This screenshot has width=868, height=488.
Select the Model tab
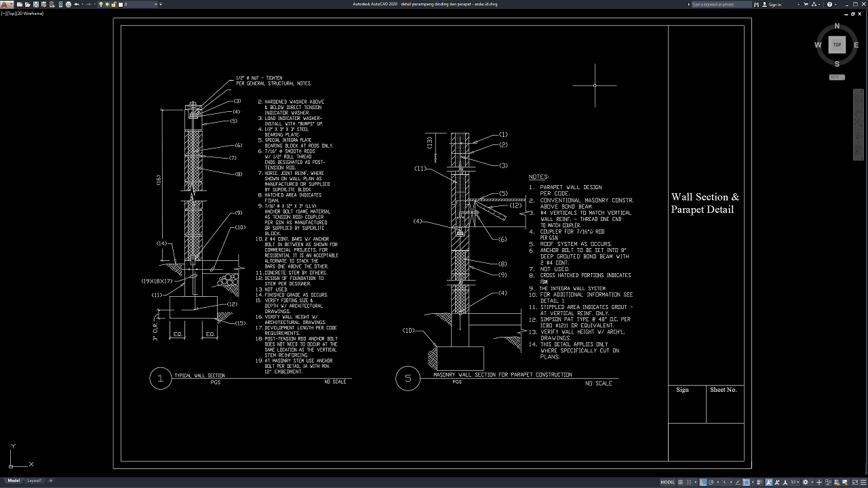14,481
